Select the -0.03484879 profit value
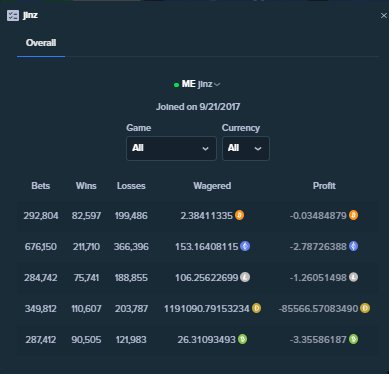 pyautogui.click(x=318, y=216)
